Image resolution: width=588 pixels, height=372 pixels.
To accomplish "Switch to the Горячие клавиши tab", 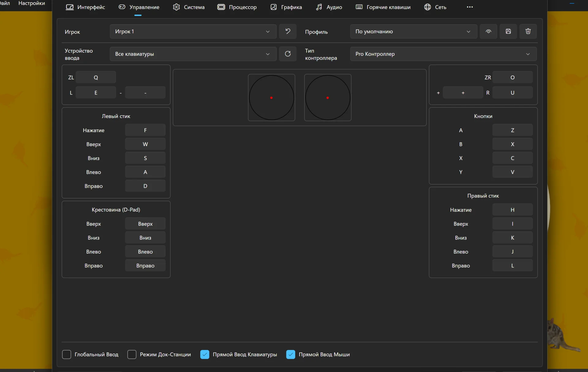I will point(383,7).
